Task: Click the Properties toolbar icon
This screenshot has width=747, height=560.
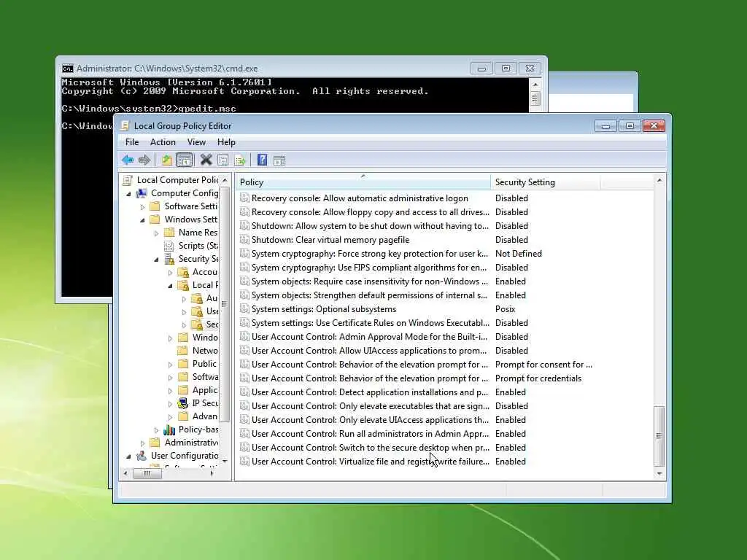Action: coord(222,160)
